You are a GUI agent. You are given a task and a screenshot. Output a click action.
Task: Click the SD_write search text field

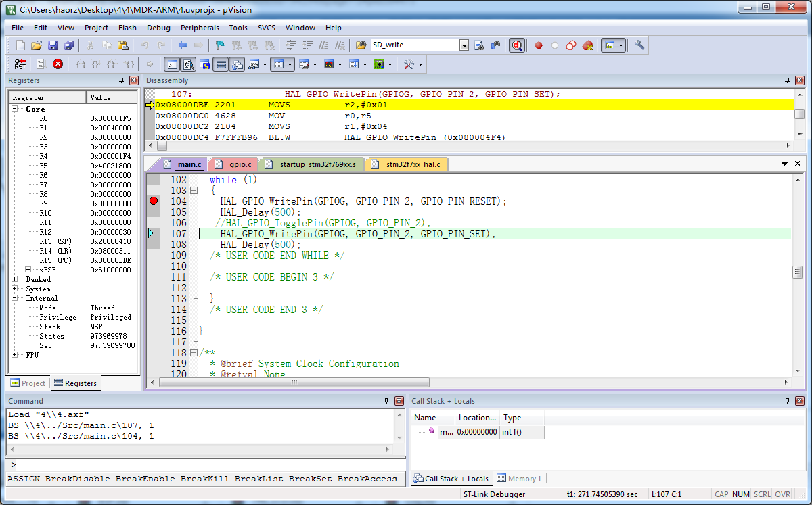click(415, 45)
